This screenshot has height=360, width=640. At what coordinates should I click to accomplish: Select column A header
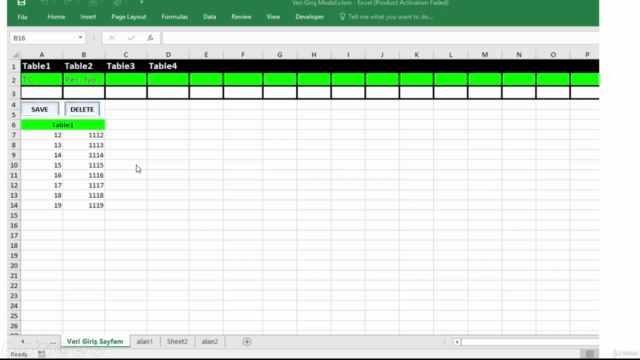coord(42,54)
